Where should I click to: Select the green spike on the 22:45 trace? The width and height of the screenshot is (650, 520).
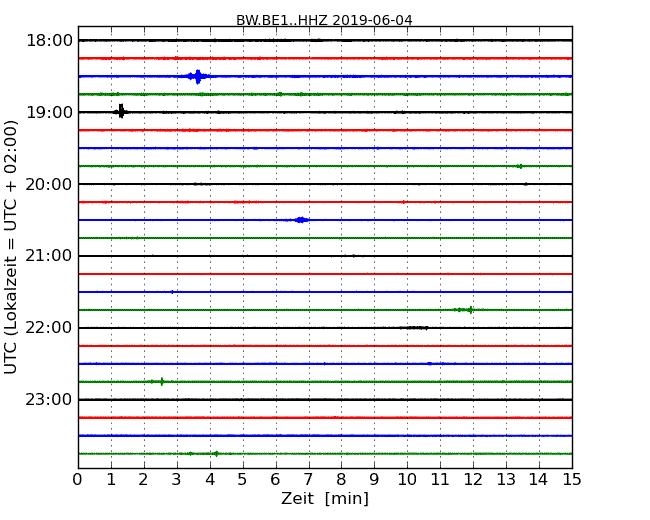161,381
